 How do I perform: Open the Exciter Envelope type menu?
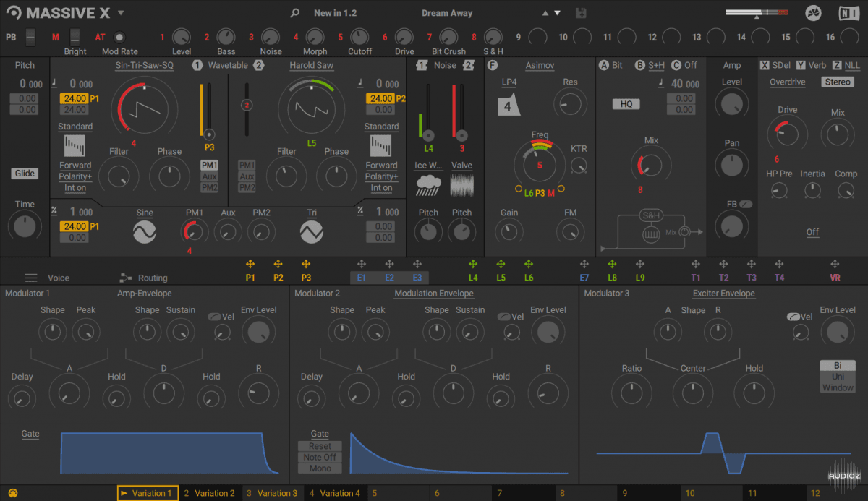pos(723,293)
